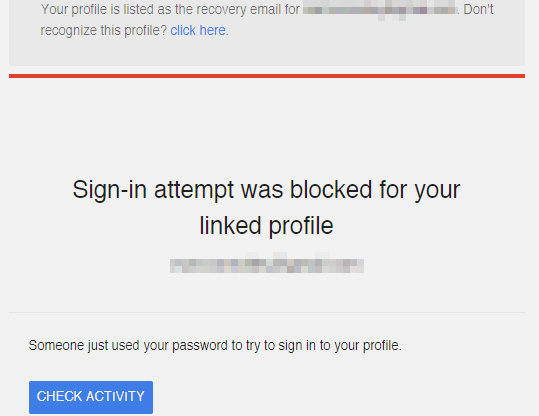The height and width of the screenshot is (416, 539).
Task: Click the 'Someone just used your password' sentence
Action: tap(215, 346)
